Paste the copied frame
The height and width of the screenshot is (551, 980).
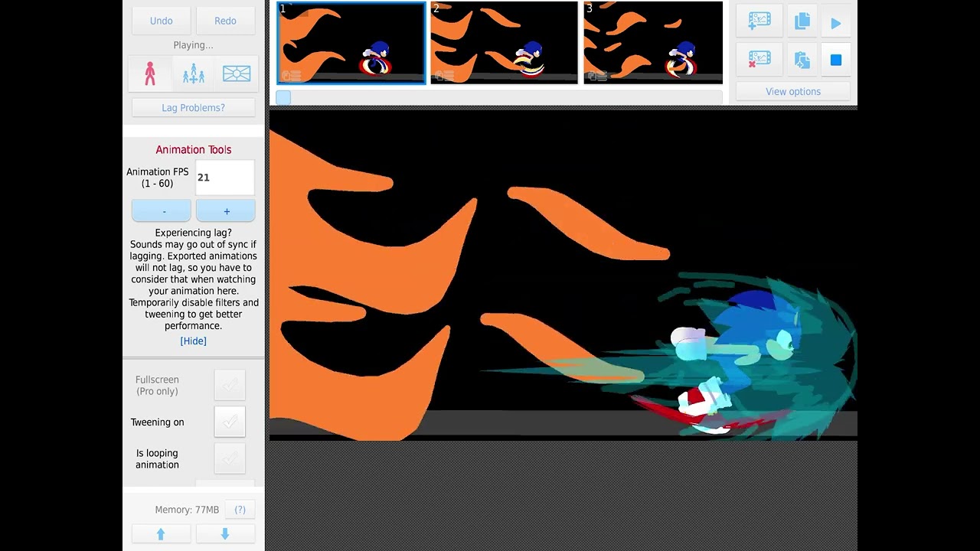802,60
